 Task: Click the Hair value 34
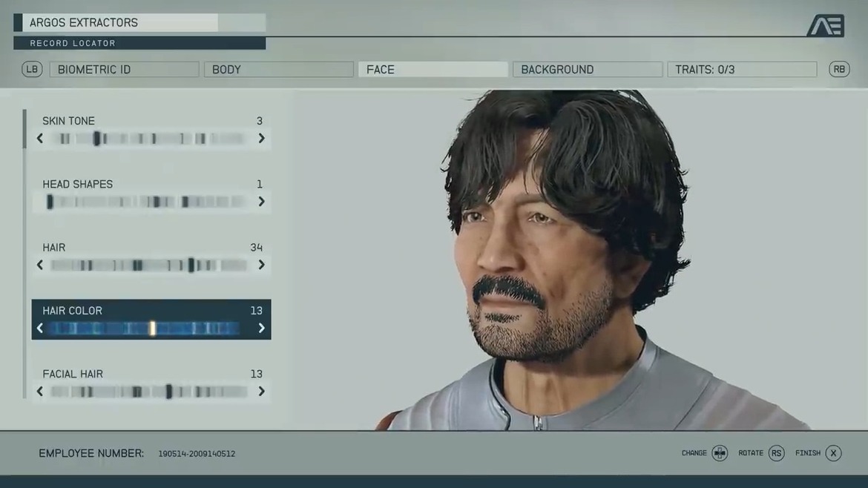tap(256, 247)
